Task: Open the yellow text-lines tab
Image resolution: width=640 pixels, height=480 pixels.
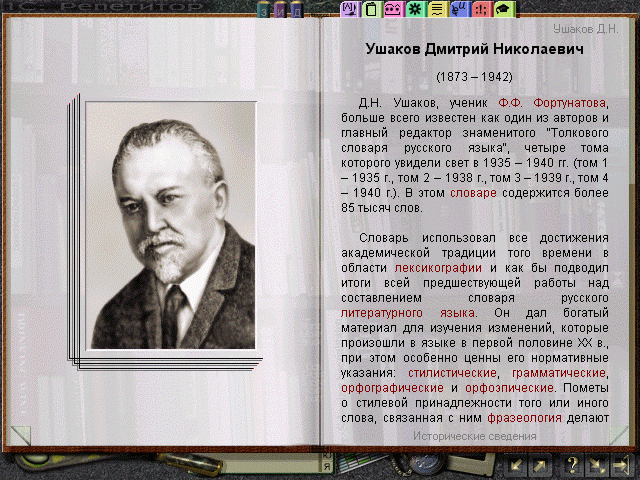Action: [437, 9]
